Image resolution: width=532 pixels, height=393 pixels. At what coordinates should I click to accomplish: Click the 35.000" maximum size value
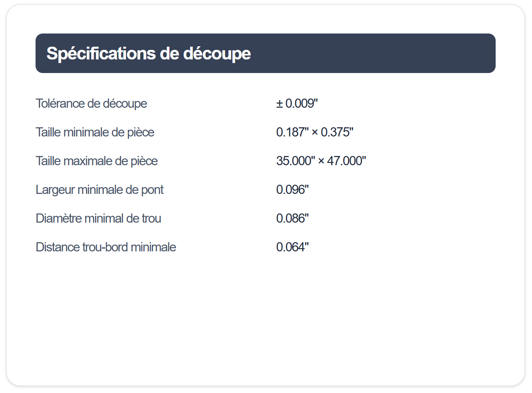[296, 161]
